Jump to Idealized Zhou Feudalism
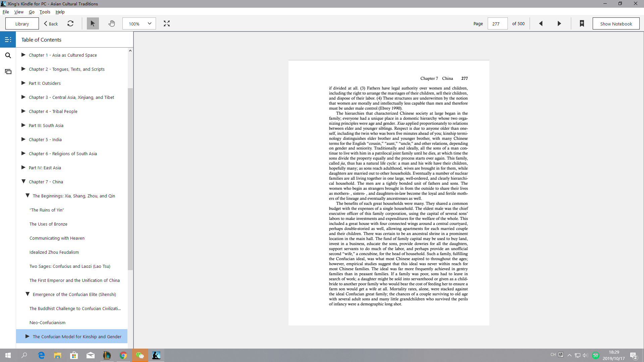 [x=54, y=252]
